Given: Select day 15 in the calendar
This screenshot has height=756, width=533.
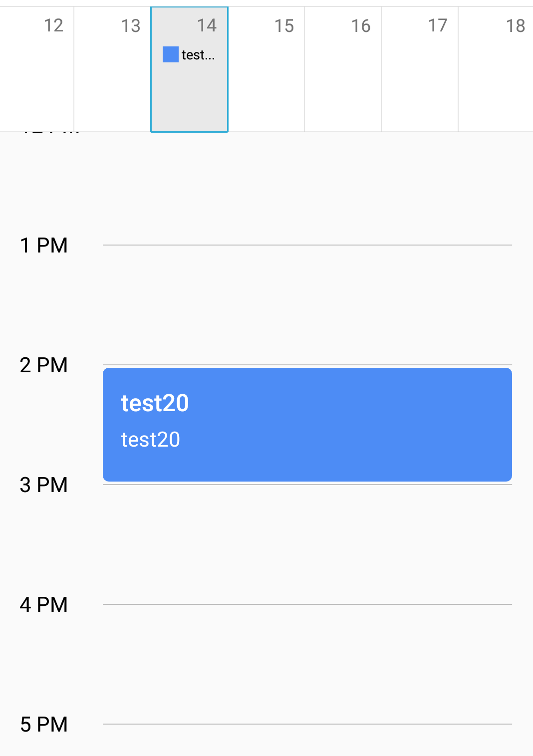Looking at the screenshot, I should (266, 69).
